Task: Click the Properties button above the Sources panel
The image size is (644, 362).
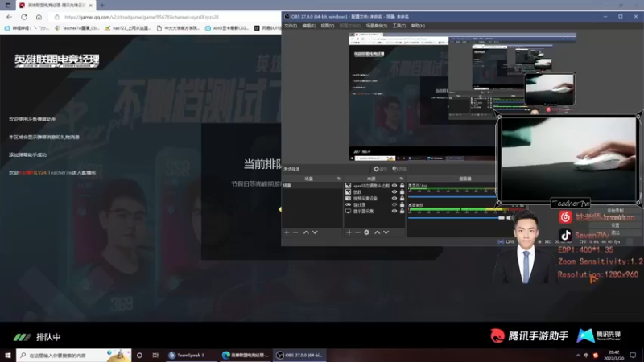Action: (x=380, y=169)
